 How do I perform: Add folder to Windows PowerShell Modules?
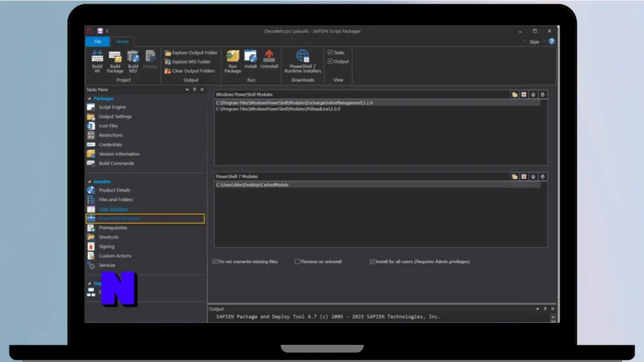514,94
